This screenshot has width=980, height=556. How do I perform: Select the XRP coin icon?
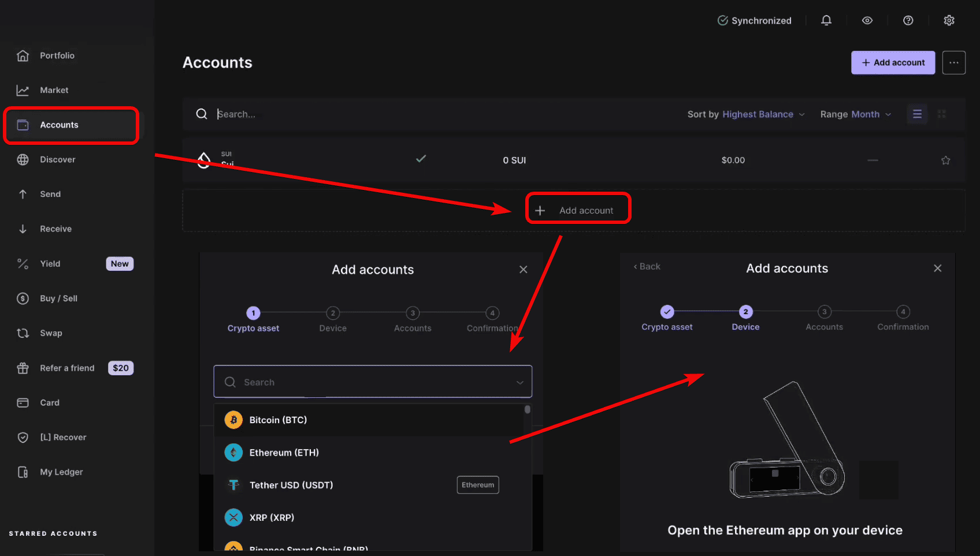(233, 517)
